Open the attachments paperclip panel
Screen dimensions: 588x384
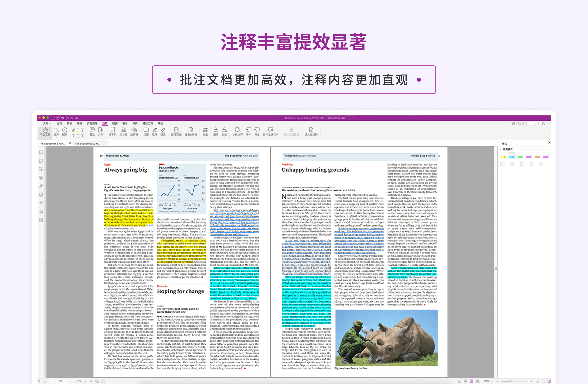41,186
